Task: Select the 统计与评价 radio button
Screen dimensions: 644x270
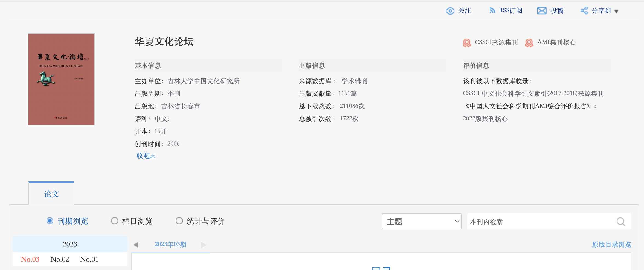Action: pyautogui.click(x=179, y=221)
